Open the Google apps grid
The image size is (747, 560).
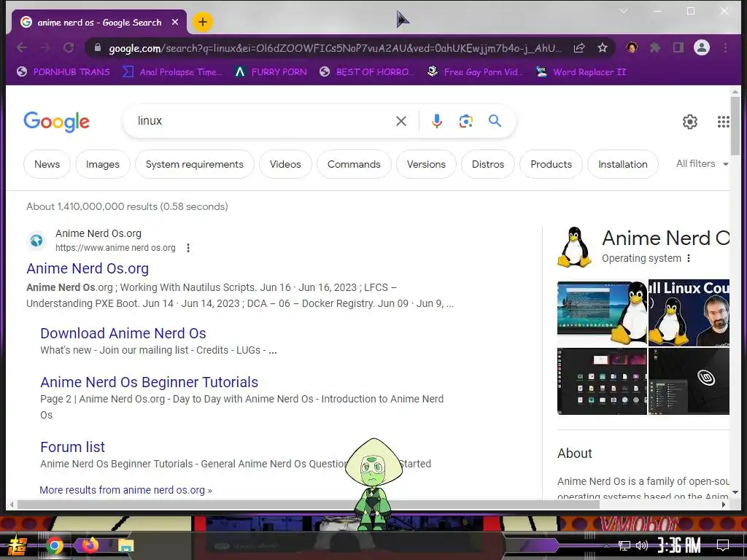tap(723, 122)
